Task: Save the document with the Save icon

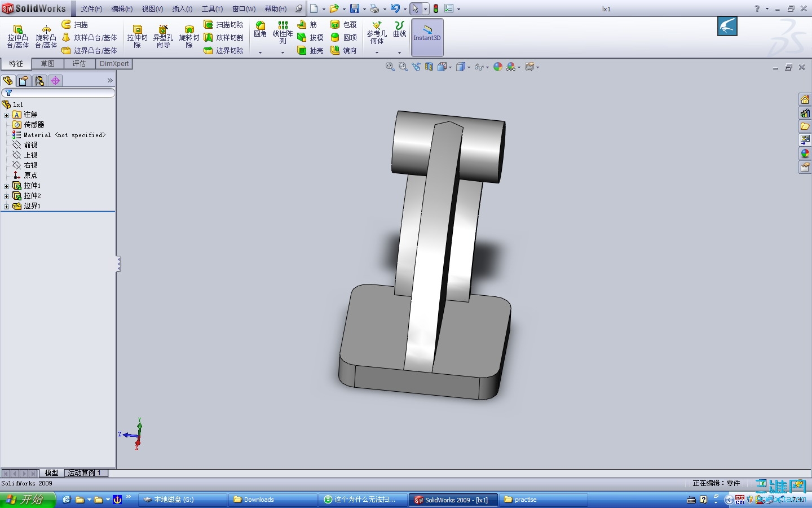Action: coord(355,8)
